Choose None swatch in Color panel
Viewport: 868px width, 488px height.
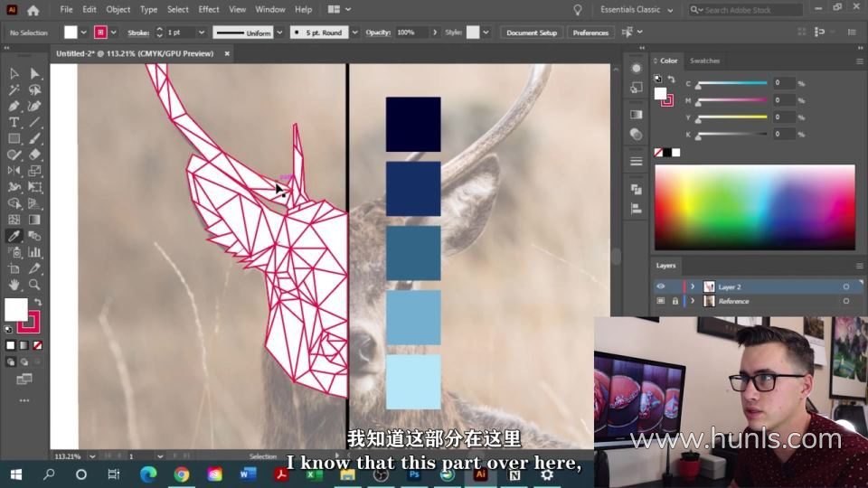pos(658,153)
